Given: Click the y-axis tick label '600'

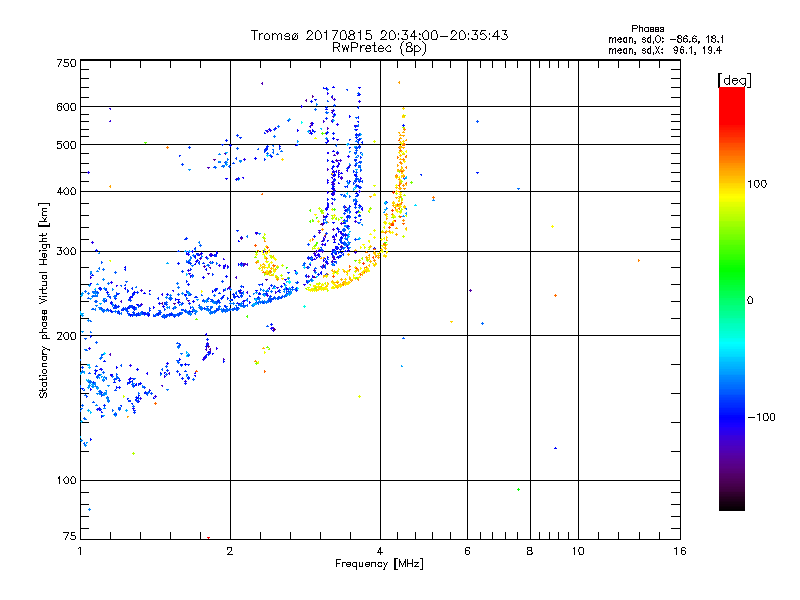Looking at the screenshot, I should [x=66, y=107].
